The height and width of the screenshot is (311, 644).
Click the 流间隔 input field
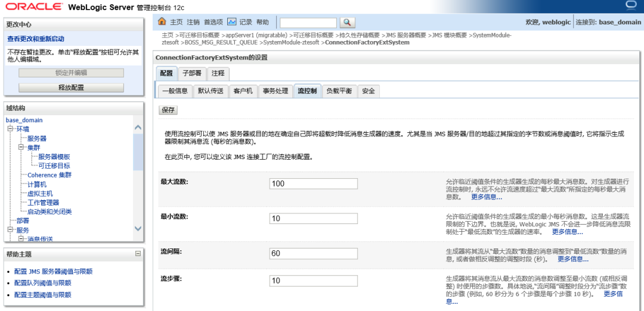pos(314,254)
